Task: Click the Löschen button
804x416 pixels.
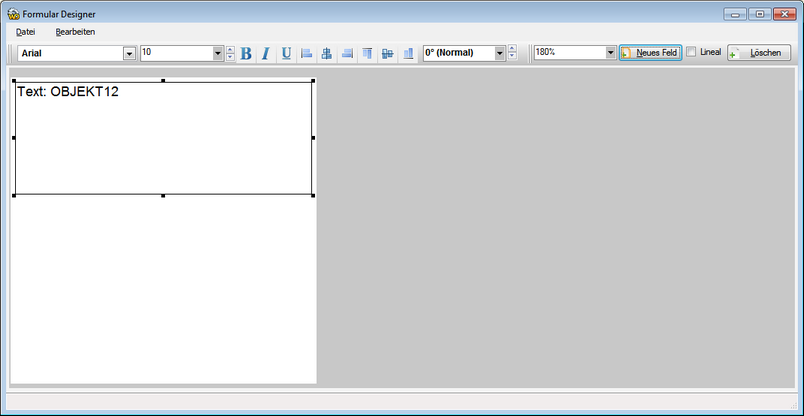Action: point(759,53)
